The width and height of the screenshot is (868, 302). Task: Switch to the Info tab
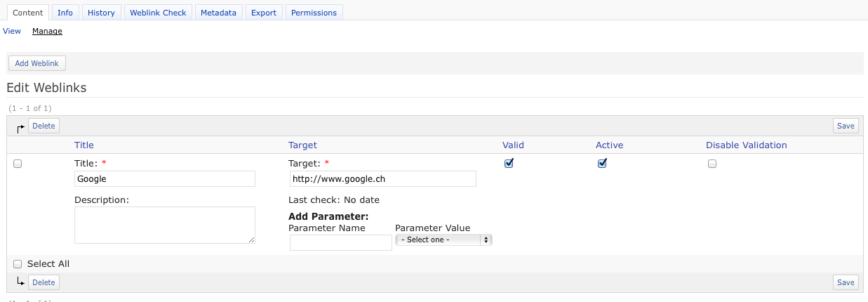point(65,13)
